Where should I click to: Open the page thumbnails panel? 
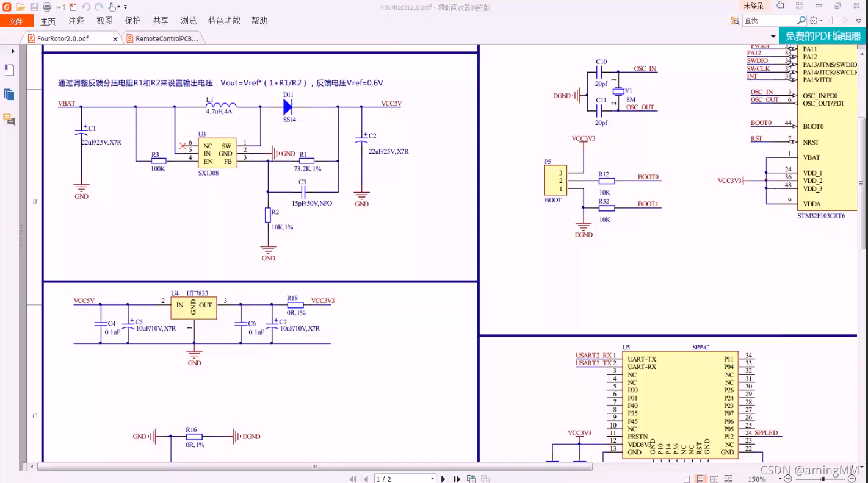click(x=9, y=70)
